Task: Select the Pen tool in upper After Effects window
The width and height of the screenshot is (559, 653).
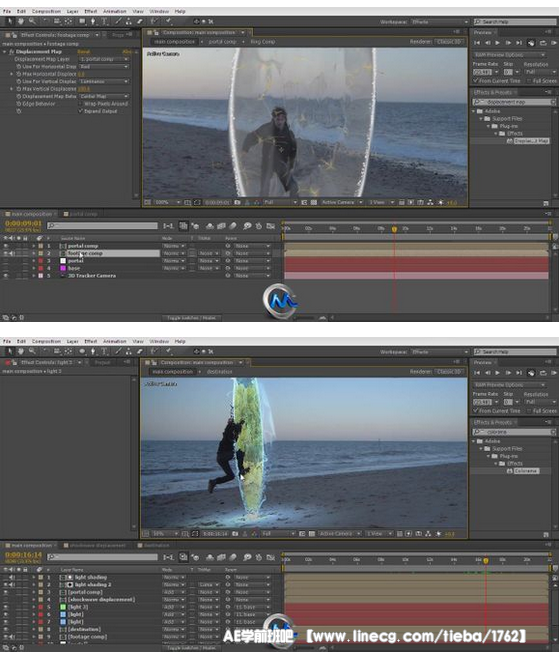Action: 92,21
